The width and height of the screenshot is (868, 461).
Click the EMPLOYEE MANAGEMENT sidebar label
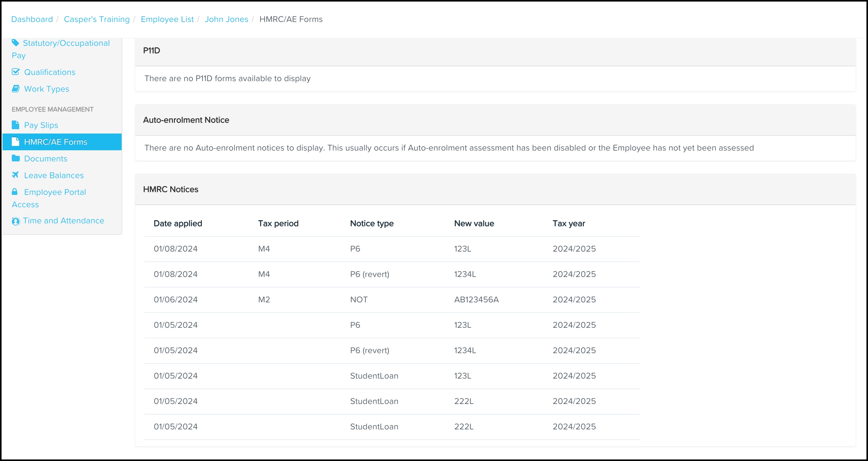click(x=53, y=109)
